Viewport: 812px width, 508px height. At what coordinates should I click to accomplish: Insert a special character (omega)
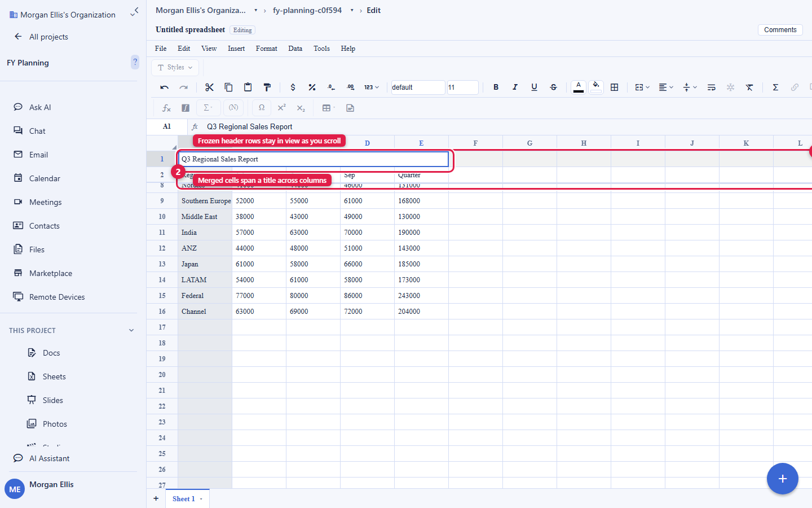tap(262, 108)
